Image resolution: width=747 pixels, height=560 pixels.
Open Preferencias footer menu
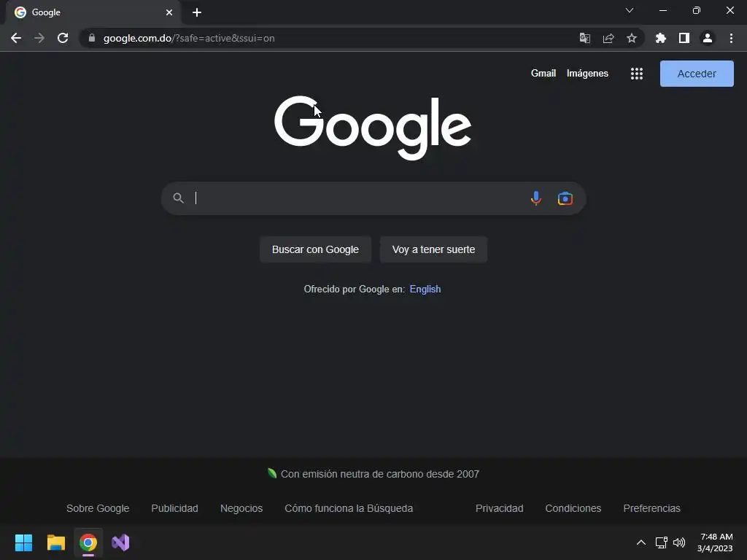[x=651, y=508]
